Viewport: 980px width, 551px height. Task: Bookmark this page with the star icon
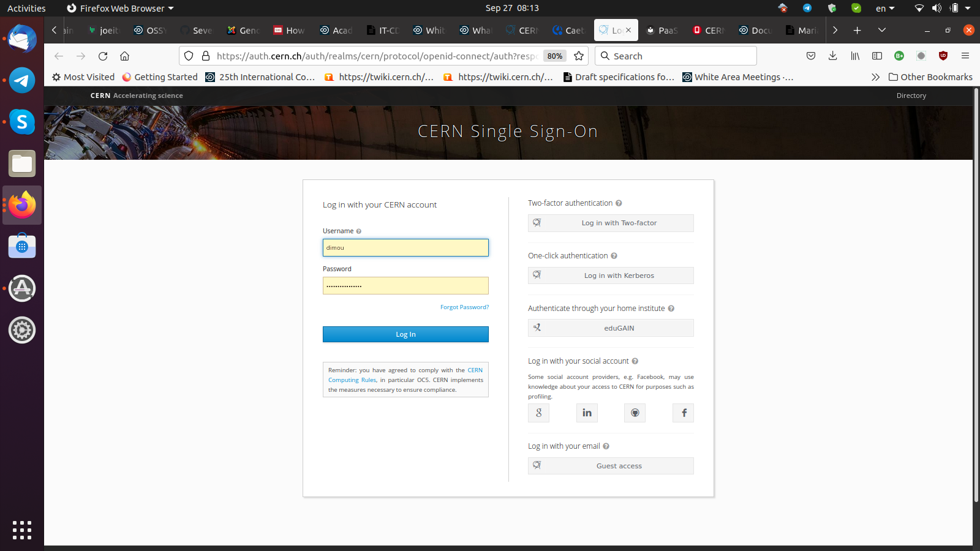579,56
